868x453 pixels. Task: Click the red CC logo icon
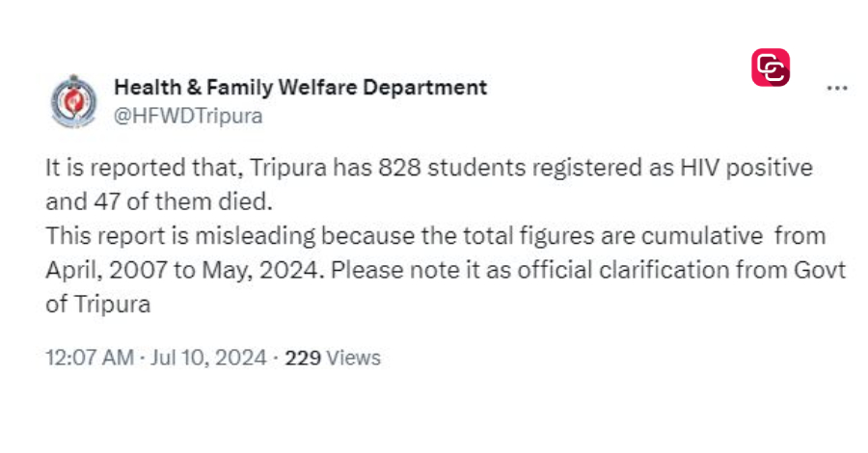click(x=771, y=67)
